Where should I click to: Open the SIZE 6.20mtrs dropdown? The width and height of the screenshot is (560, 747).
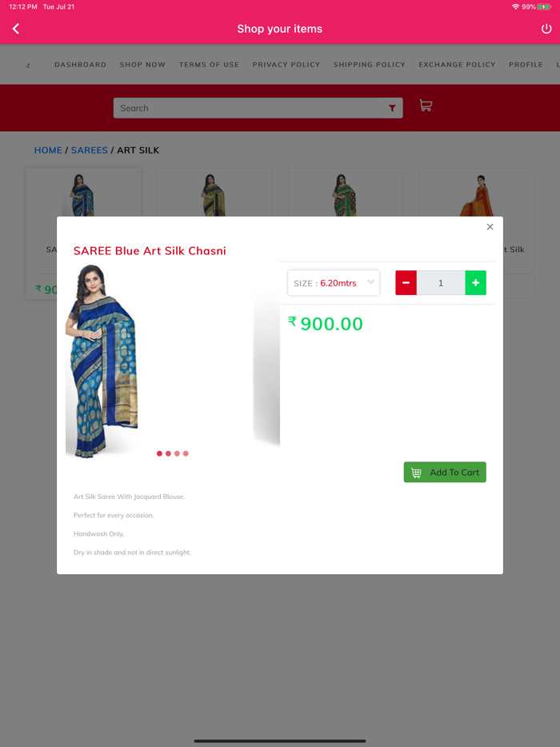[334, 283]
